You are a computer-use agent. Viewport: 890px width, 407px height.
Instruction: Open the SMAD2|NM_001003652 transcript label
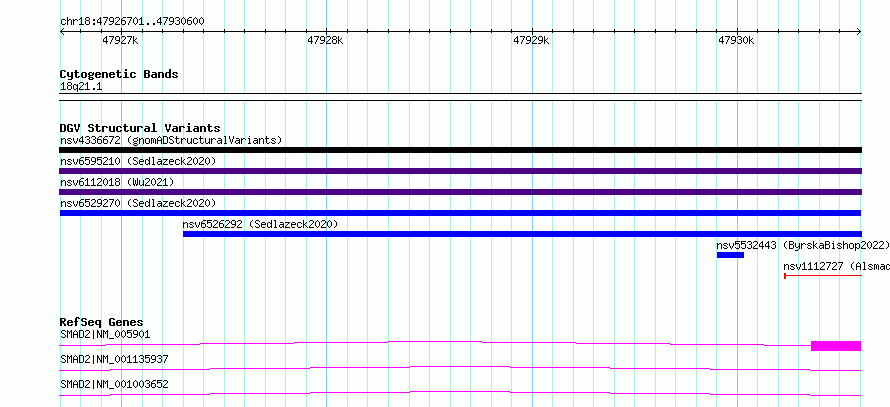pos(114,384)
